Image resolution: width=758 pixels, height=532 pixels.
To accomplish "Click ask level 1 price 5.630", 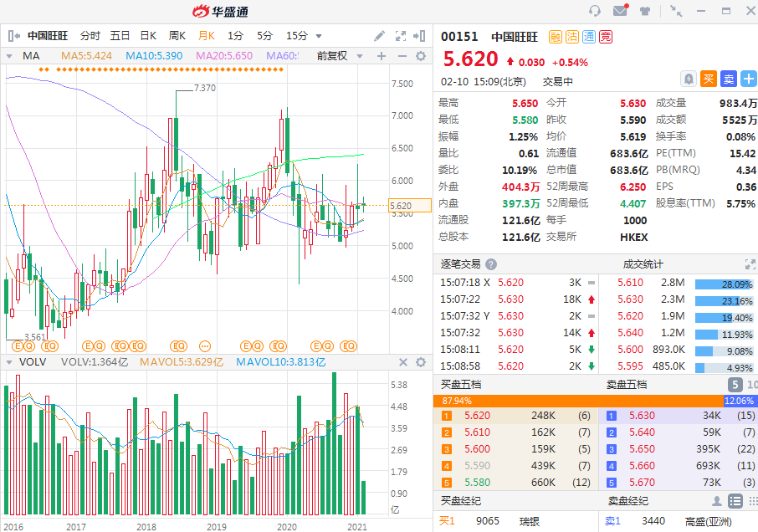I will pos(642,416).
